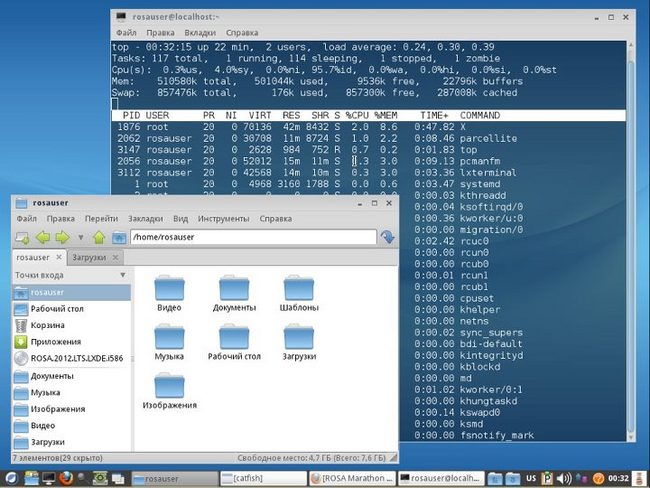Click the green forward arrow button
Viewport: 650px width, 488px height.
pos(63,237)
